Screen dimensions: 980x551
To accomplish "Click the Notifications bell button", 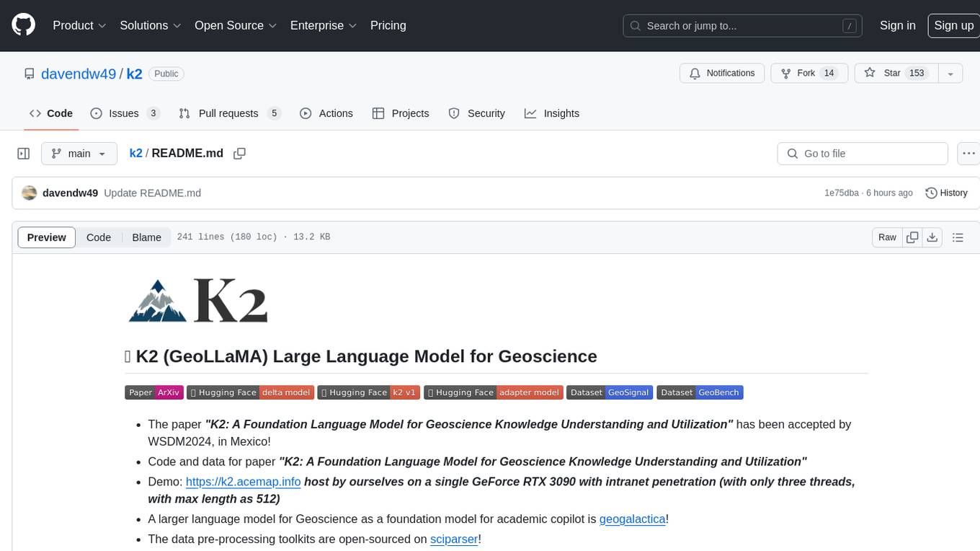I will point(722,73).
